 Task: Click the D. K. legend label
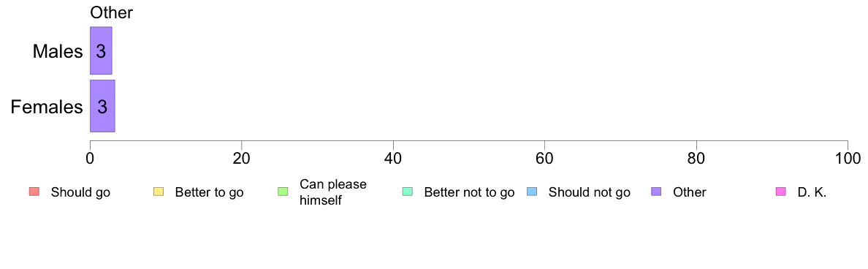click(x=812, y=193)
